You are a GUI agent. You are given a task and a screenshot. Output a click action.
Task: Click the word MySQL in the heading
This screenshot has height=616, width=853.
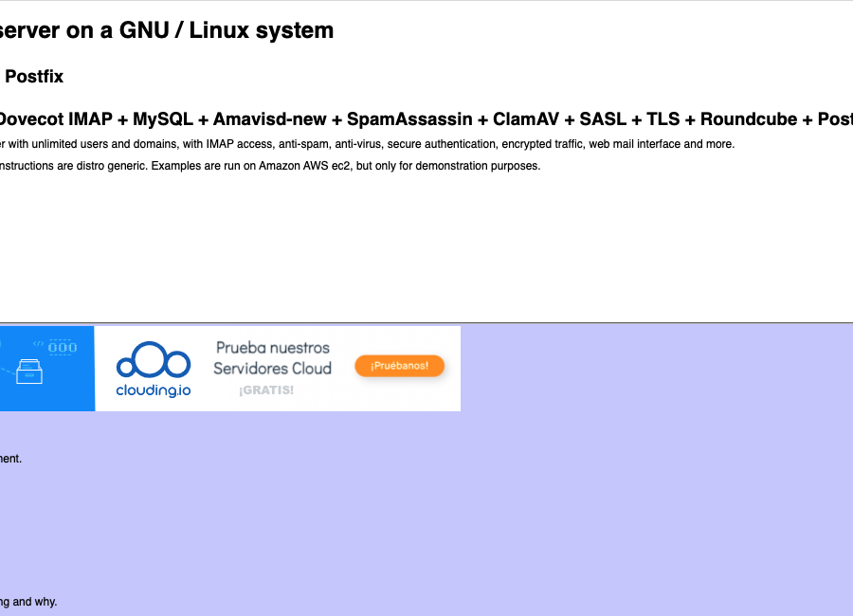pyautogui.click(x=163, y=119)
